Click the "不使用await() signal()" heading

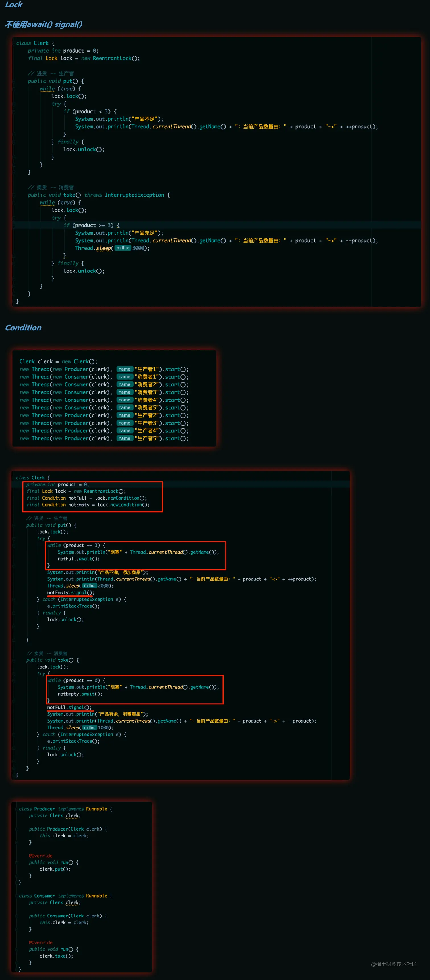pyautogui.click(x=44, y=24)
